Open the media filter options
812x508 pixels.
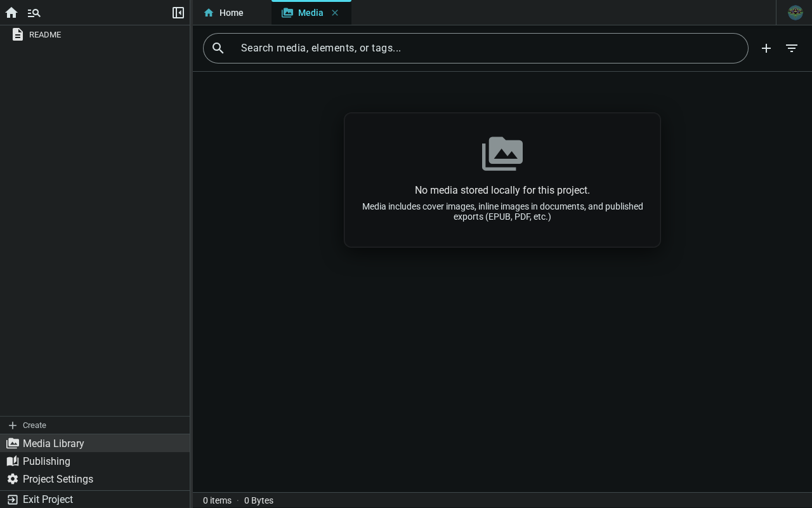(792, 48)
